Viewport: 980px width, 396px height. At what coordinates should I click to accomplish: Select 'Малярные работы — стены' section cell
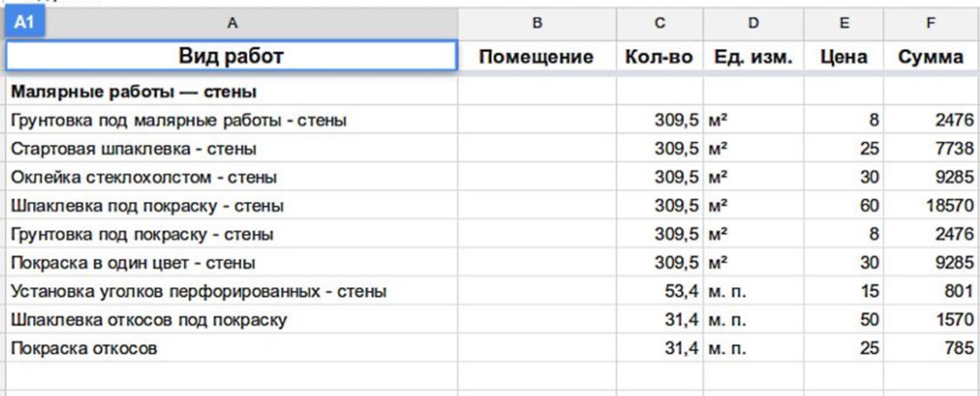point(231,92)
